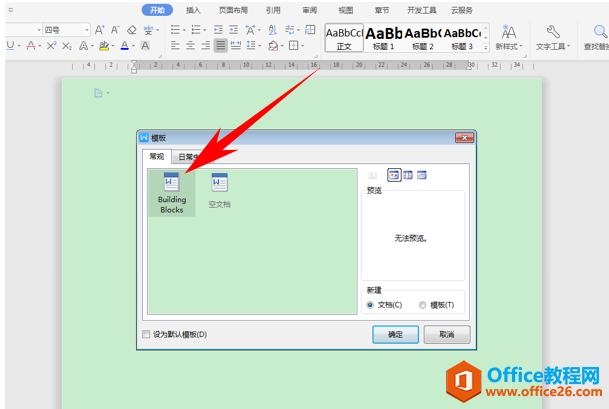Image resolution: width=609 pixels, height=409 pixels.
Task: Click the paragraph shading bucket icon
Action: pos(273,45)
